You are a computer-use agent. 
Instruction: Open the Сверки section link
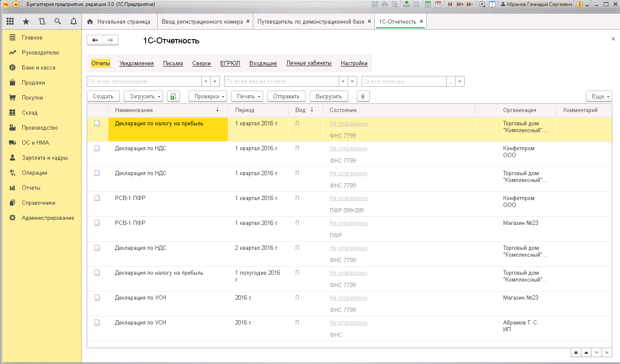click(x=201, y=64)
